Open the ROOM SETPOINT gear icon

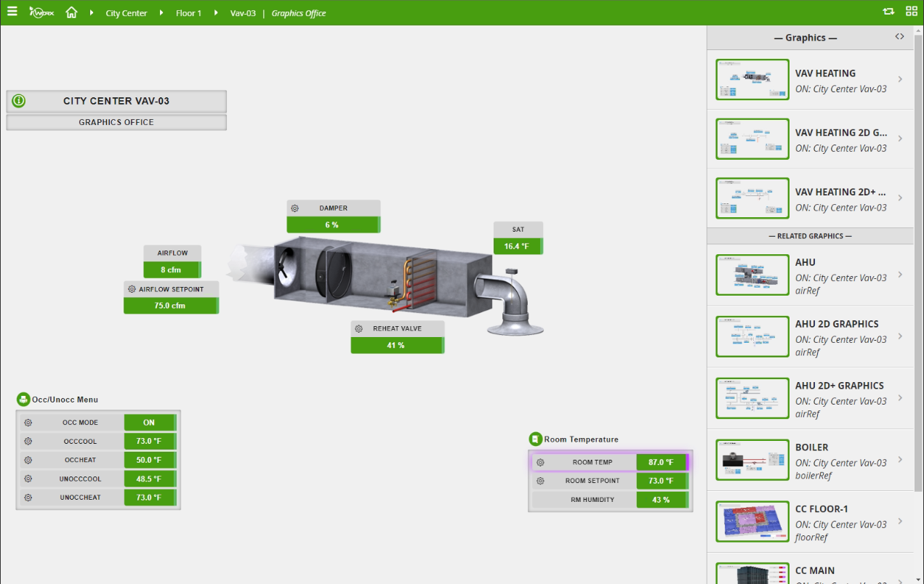point(540,481)
